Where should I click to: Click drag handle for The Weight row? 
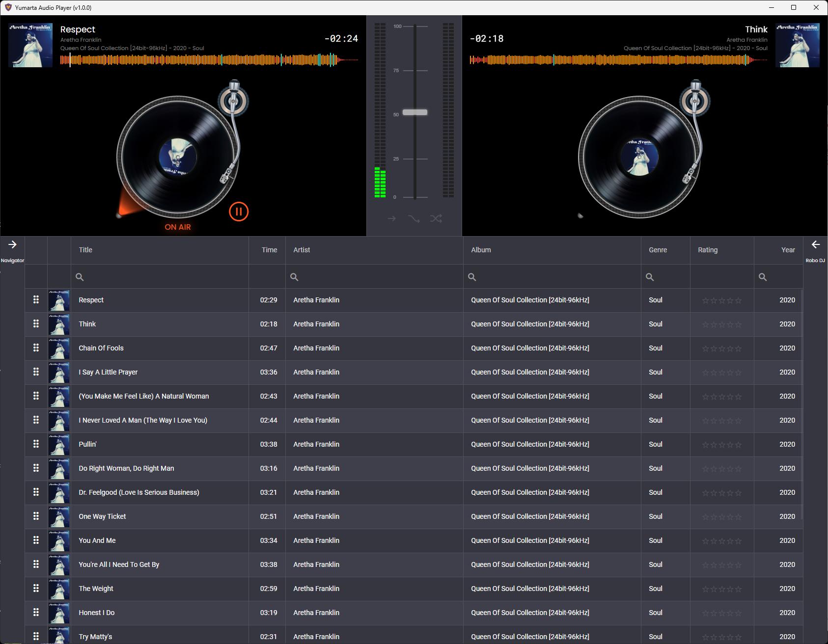[36, 588]
